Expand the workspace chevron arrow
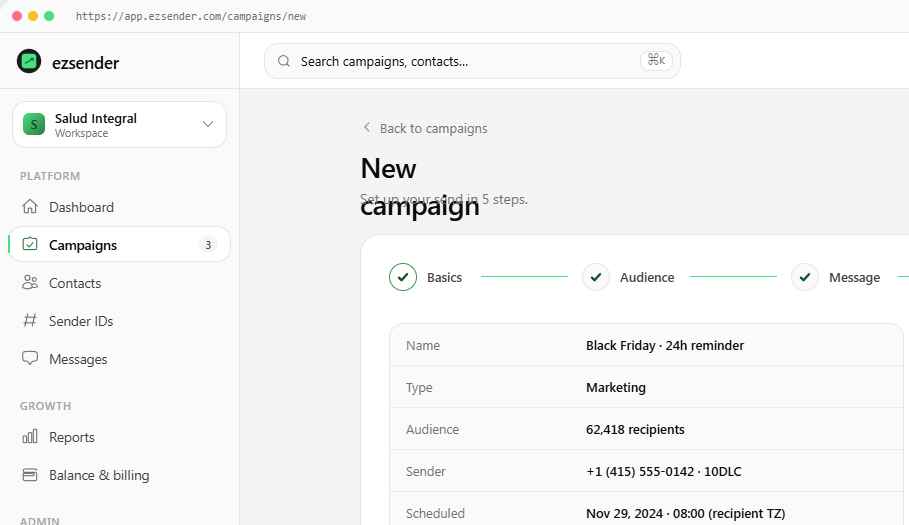This screenshot has width=909, height=525. [x=208, y=124]
